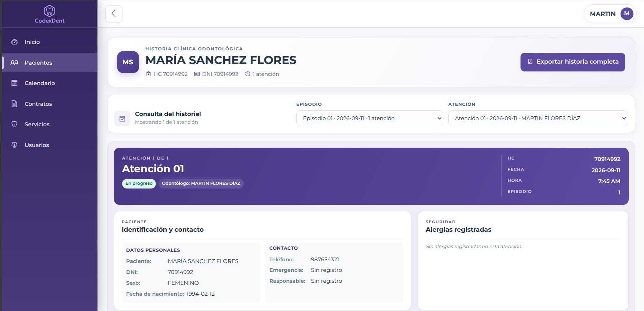Image resolution: width=644 pixels, height=311 pixels.
Task: Click the CodexDent tooth logo icon
Action: [x=50, y=11]
